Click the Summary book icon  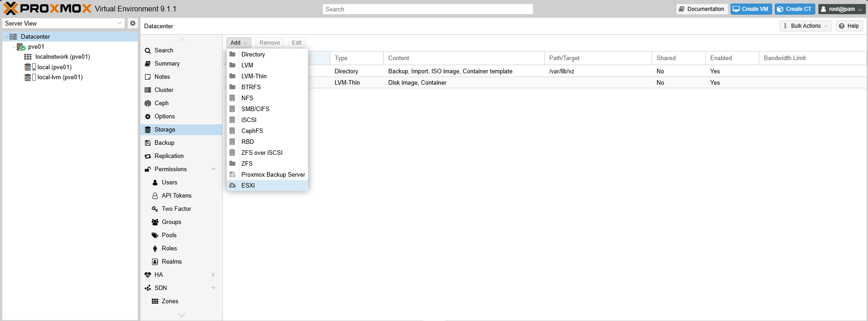click(x=148, y=64)
